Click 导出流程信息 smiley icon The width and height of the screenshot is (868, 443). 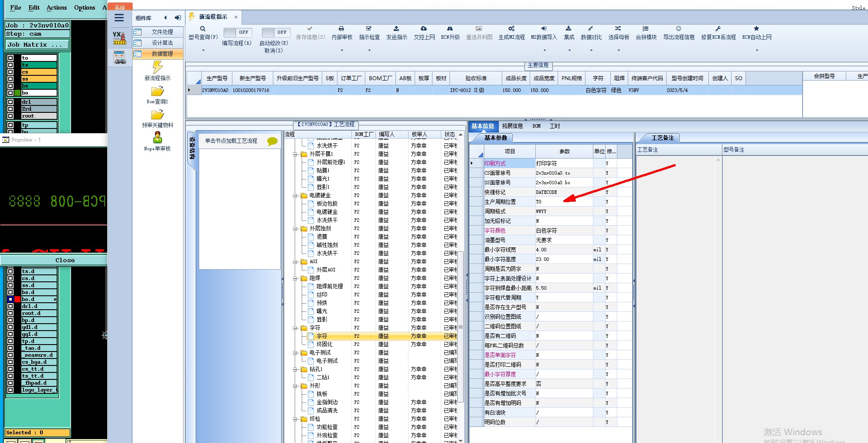click(678, 29)
